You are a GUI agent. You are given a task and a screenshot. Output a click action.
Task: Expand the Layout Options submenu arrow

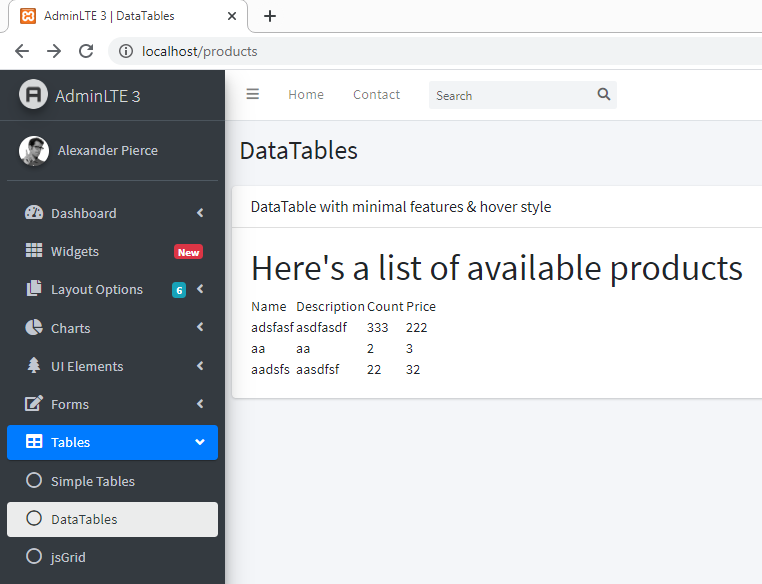click(200, 290)
